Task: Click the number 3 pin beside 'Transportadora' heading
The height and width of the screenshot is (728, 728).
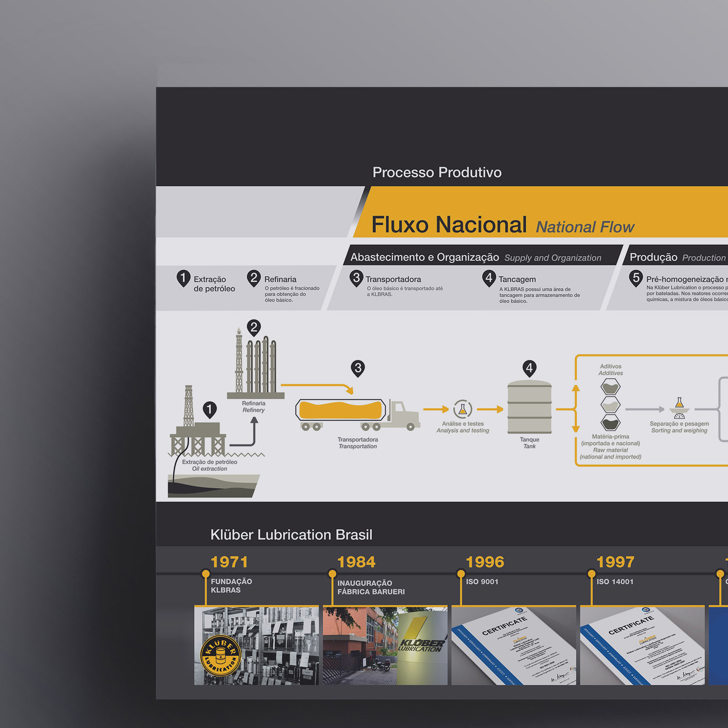Action: coord(356,278)
